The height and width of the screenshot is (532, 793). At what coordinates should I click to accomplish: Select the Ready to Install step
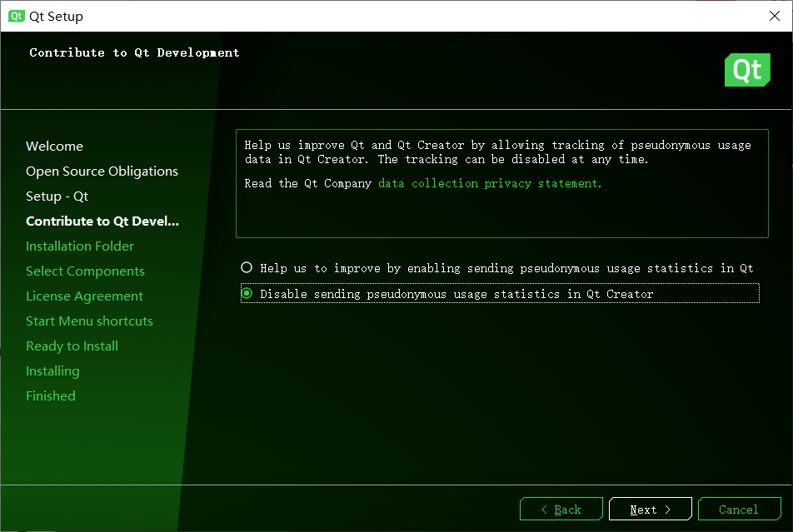click(x=72, y=346)
